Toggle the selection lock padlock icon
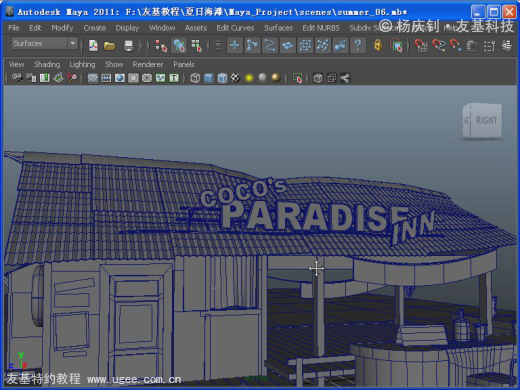520x390 pixels. [x=377, y=45]
